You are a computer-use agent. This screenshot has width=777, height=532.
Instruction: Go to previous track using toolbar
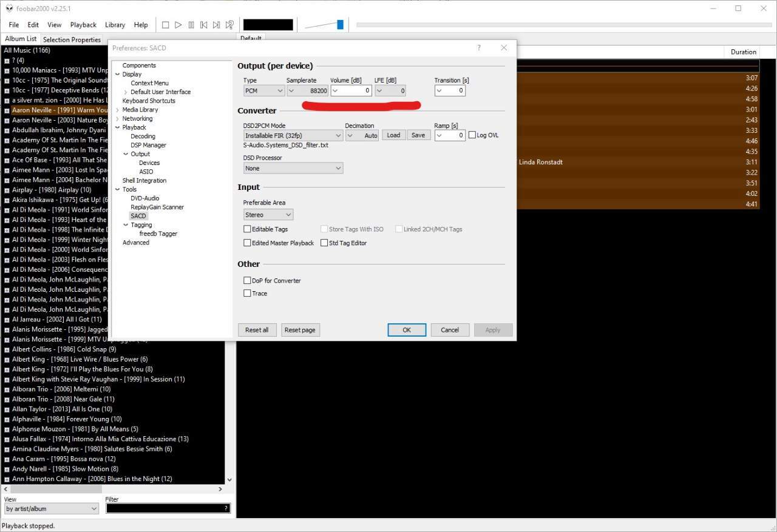[204, 25]
